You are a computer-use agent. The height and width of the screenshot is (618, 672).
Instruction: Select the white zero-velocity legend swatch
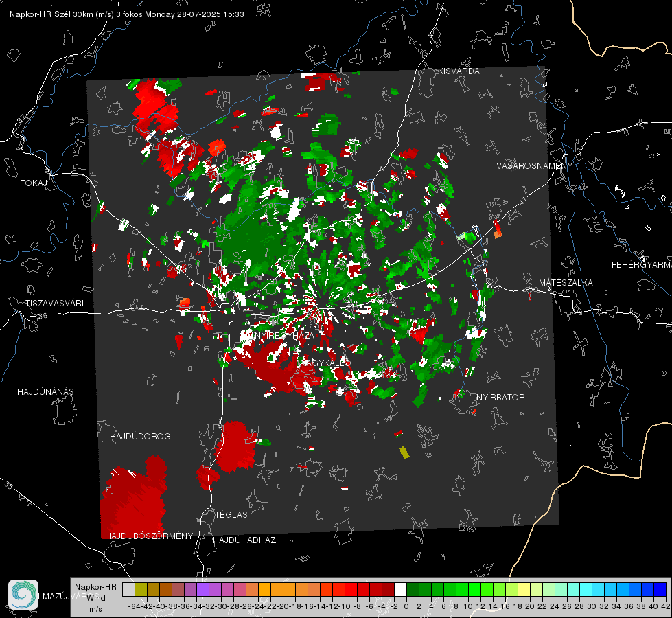tap(400, 589)
